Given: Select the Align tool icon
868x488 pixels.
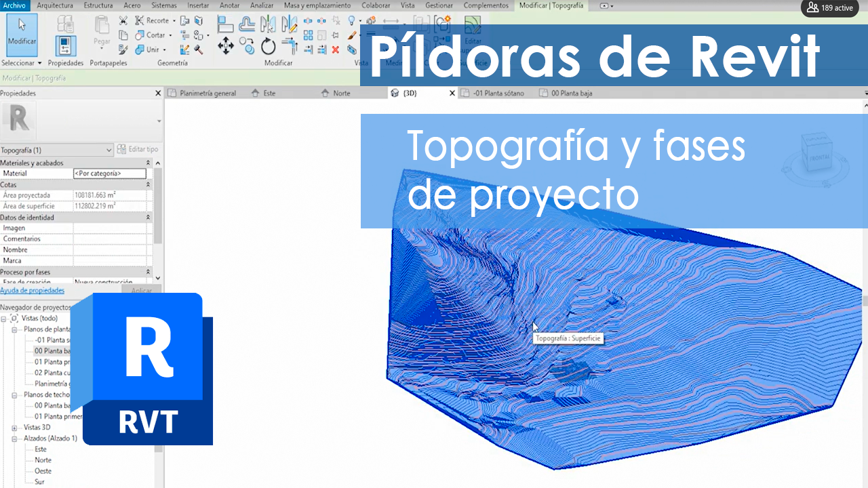Looking at the screenshot, I should coord(225,24).
